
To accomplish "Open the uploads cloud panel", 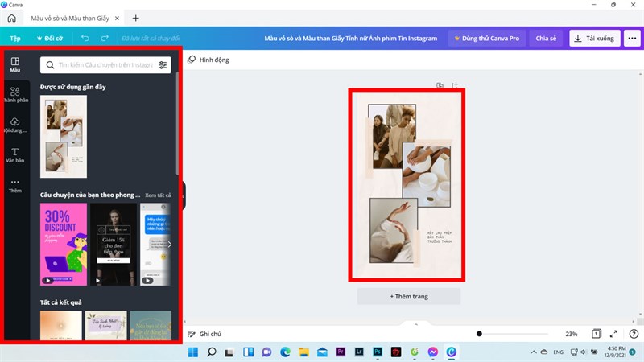I will click(15, 125).
